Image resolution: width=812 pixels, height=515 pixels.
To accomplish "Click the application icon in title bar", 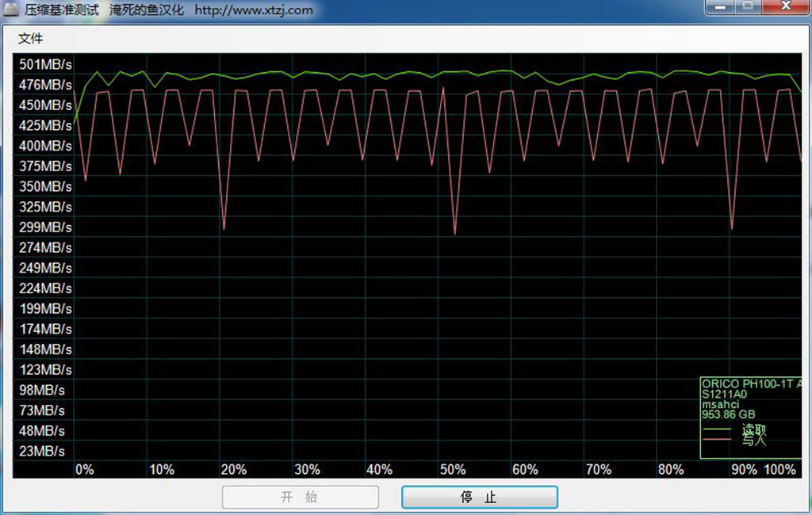I will tap(11, 9).
